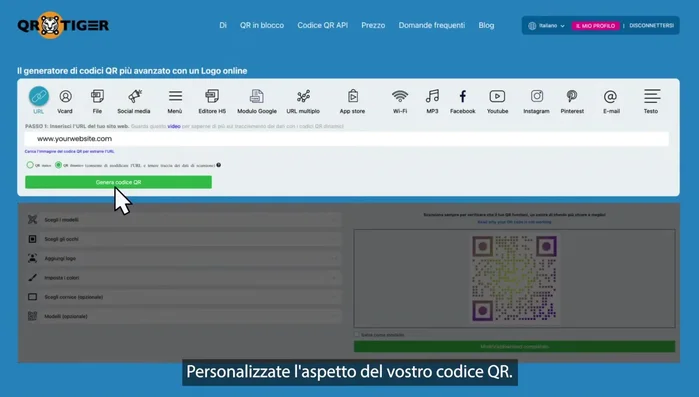Click the Genera codice QR button
The width and height of the screenshot is (699, 397).
tap(119, 182)
